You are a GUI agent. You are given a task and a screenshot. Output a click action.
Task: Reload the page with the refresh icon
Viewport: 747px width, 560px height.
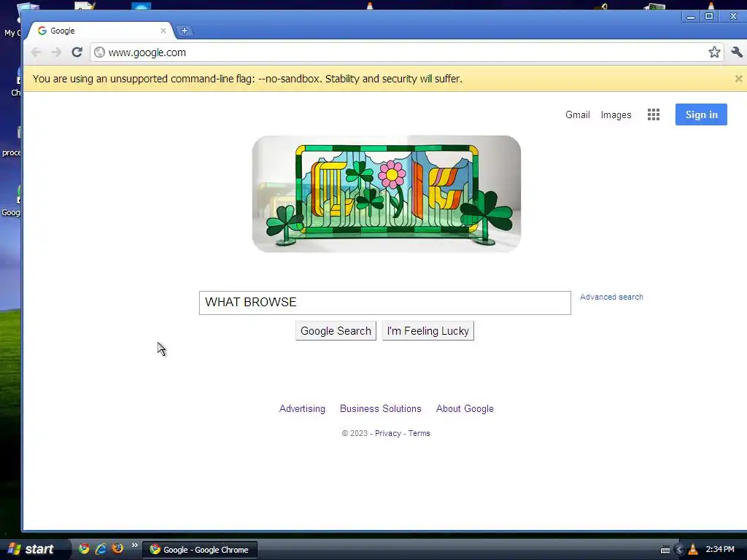77,52
